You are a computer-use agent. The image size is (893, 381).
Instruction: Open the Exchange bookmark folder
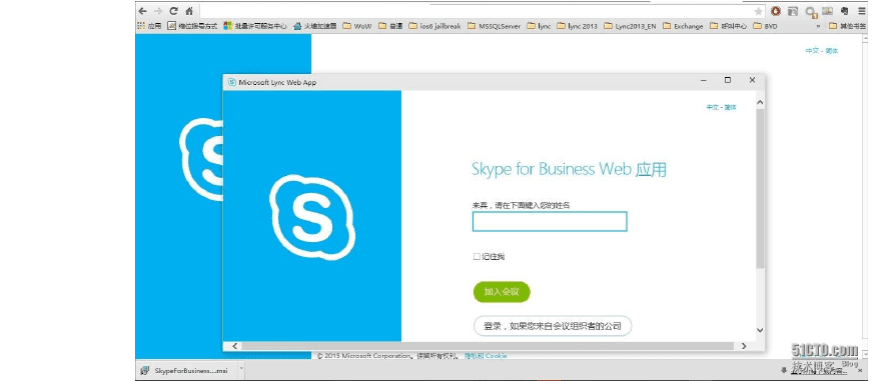[683, 26]
